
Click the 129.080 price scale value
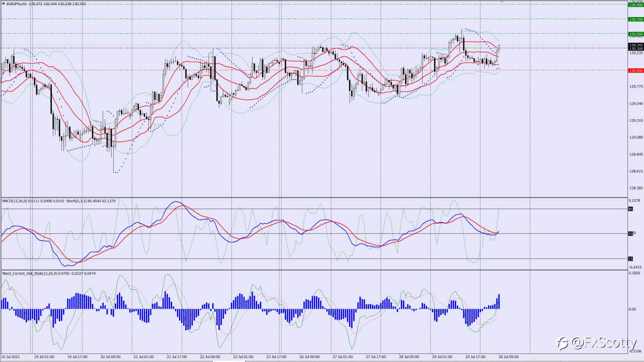[636, 137]
